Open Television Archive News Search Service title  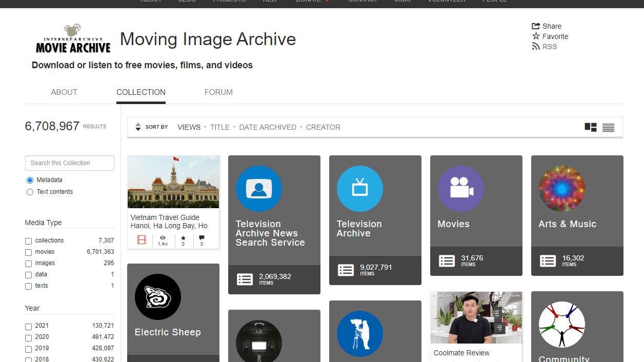pyautogui.click(x=270, y=233)
